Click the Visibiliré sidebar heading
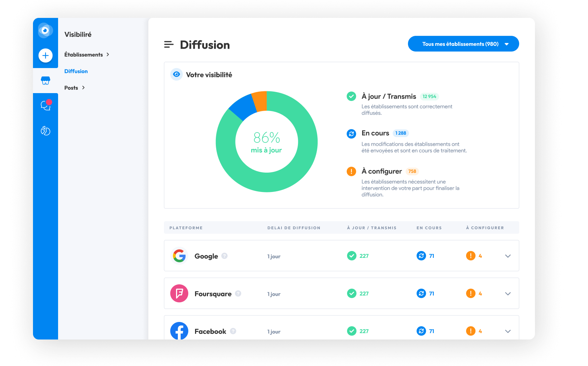588x366 pixels. pyautogui.click(x=78, y=34)
